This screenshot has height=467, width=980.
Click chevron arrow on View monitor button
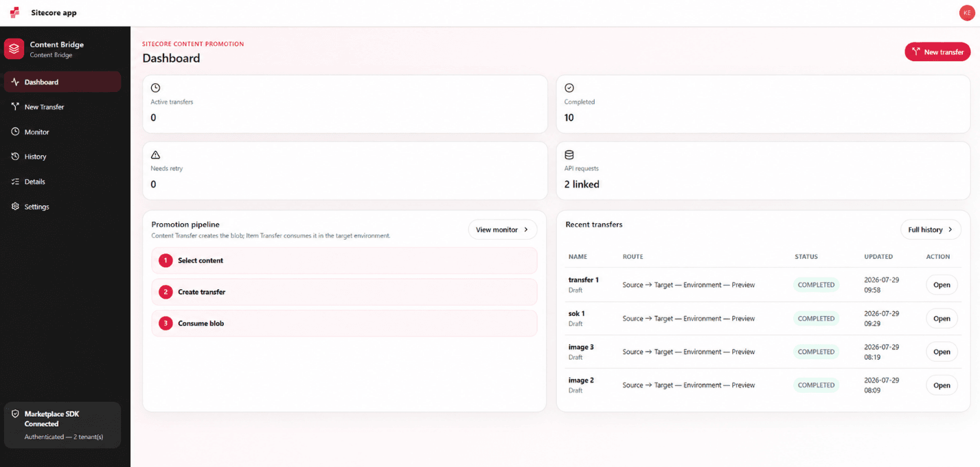pos(526,229)
